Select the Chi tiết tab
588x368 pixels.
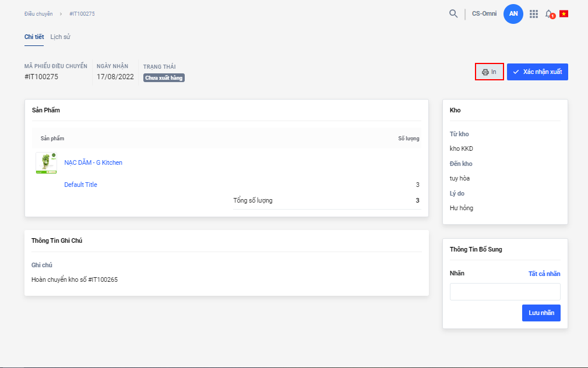click(x=34, y=37)
